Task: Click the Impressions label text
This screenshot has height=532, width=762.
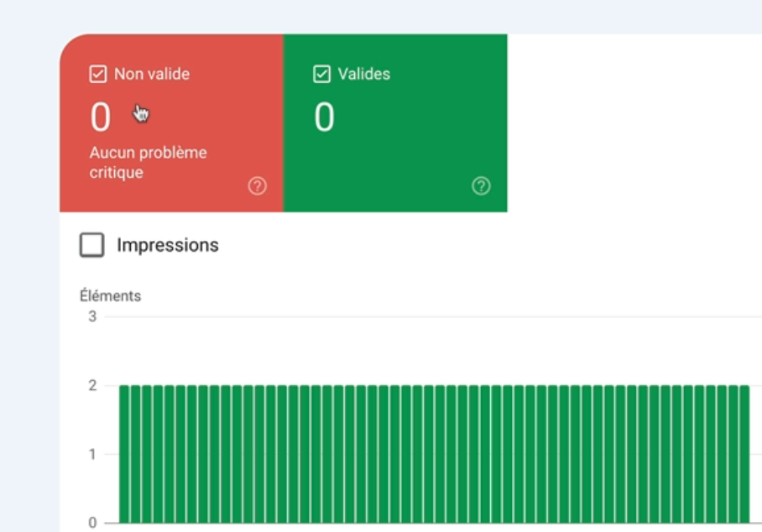Action: [167, 245]
